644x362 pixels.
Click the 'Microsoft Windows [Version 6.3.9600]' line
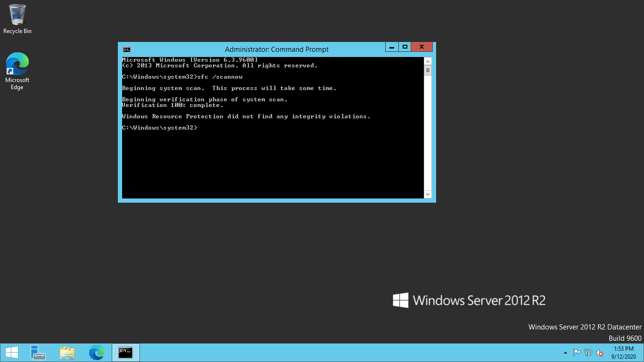click(190, 60)
